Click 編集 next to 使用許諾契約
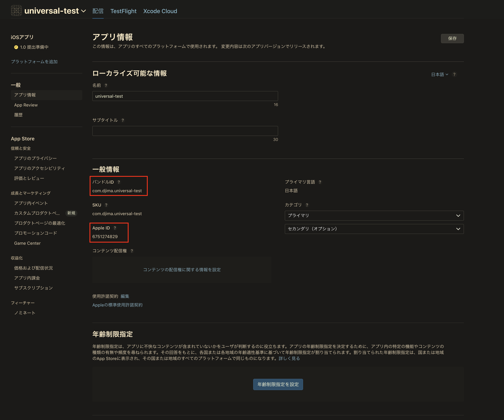The image size is (504, 420). click(125, 296)
